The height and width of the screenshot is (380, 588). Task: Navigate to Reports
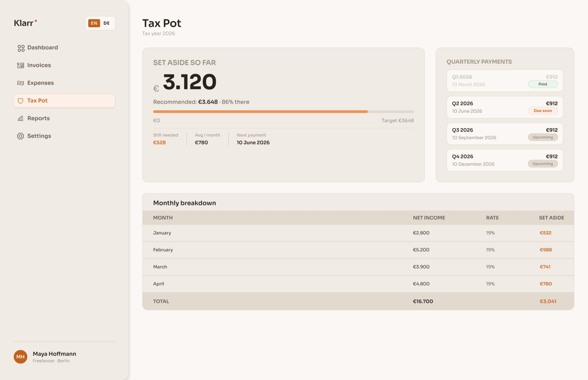click(64, 118)
